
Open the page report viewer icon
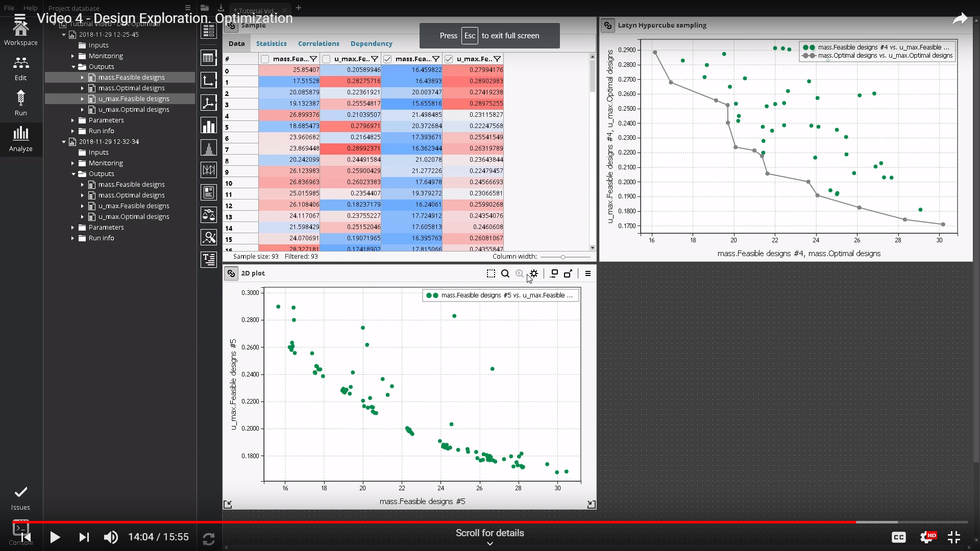coord(209,192)
